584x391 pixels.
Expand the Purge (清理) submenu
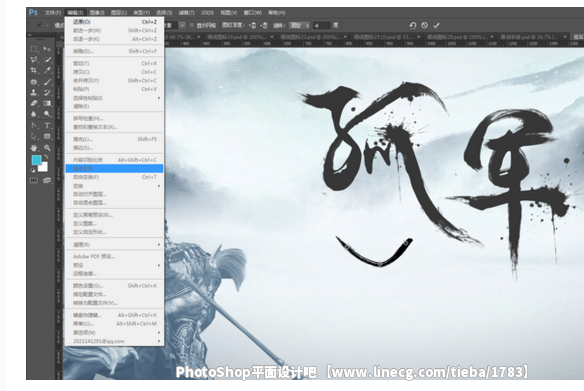pyautogui.click(x=114, y=245)
